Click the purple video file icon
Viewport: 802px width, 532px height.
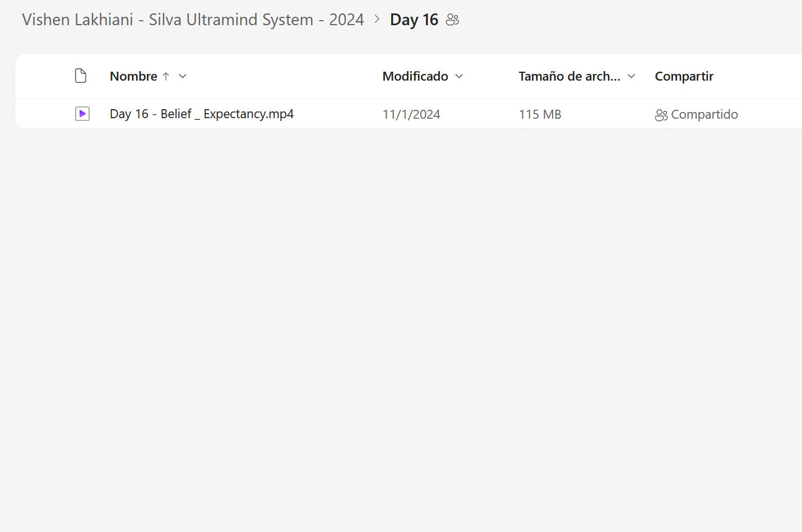[x=82, y=114]
